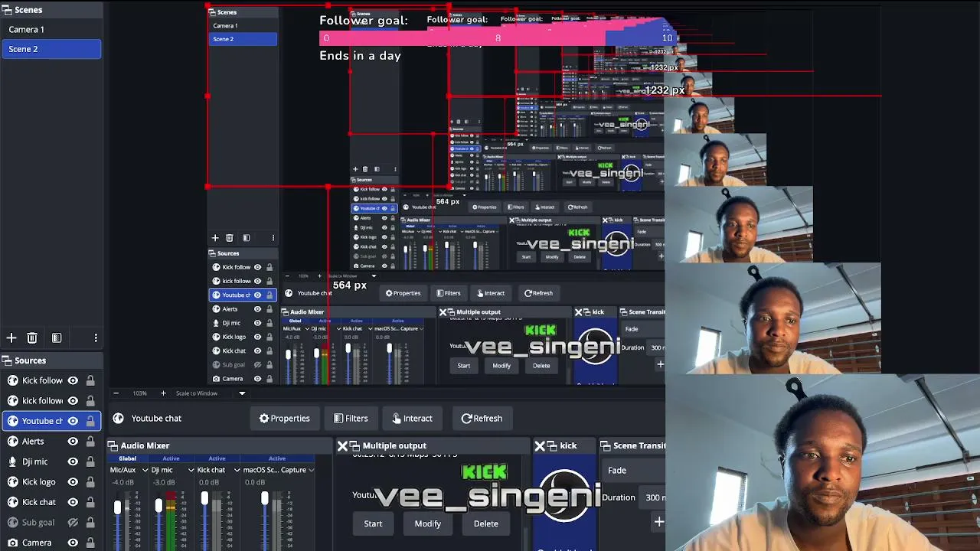Screen dimensions: 980x551
Task: Toggle visibility of the Youtube chat source
Action: click(73, 421)
